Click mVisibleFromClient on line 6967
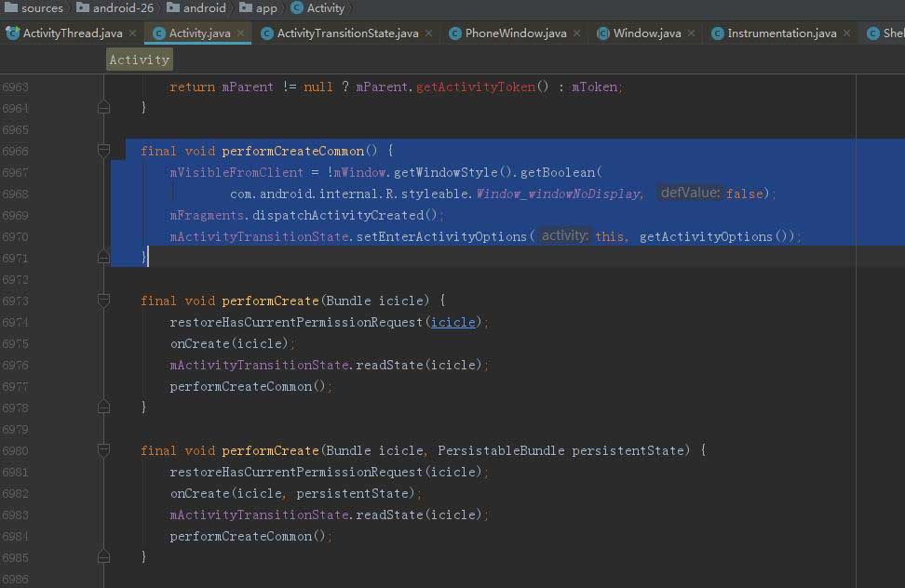This screenshot has height=588, width=905. (x=236, y=172)
